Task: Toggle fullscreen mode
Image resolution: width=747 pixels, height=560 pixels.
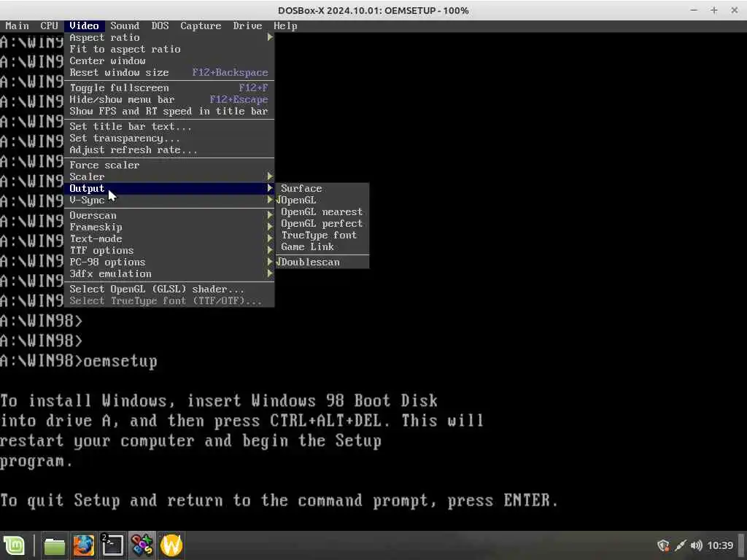Action: pyautogui.click(x=169, y=87)
